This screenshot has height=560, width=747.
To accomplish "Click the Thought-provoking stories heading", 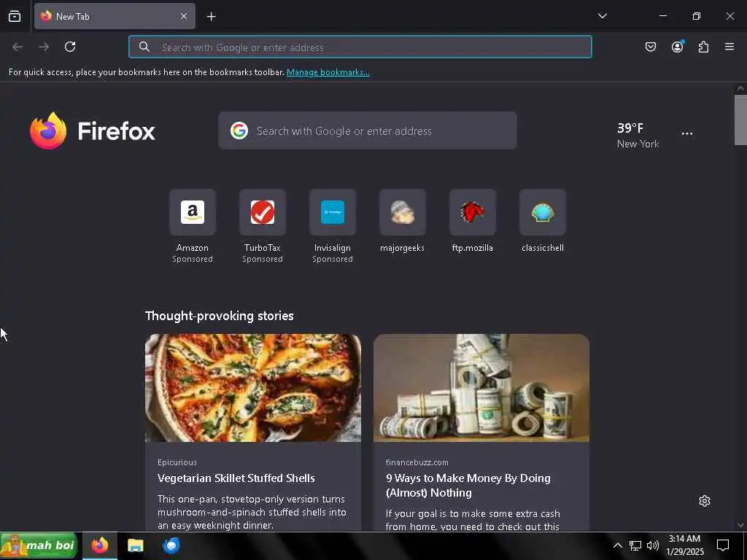I will tap(219, 316).
